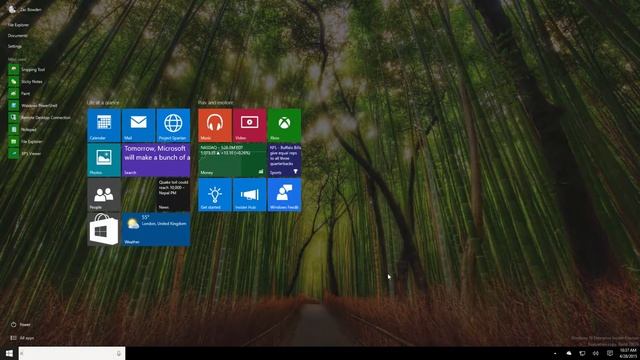Image resolution: width=640 pixels, height=360 pixels.
Task: Open the Weather tile showing London
Action: pos(156,229)
